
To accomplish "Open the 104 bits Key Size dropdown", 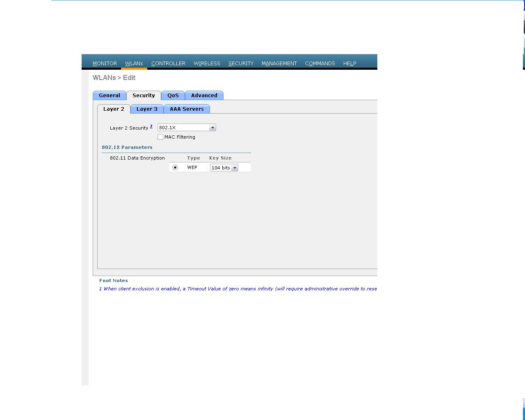I will click(224, 168).
